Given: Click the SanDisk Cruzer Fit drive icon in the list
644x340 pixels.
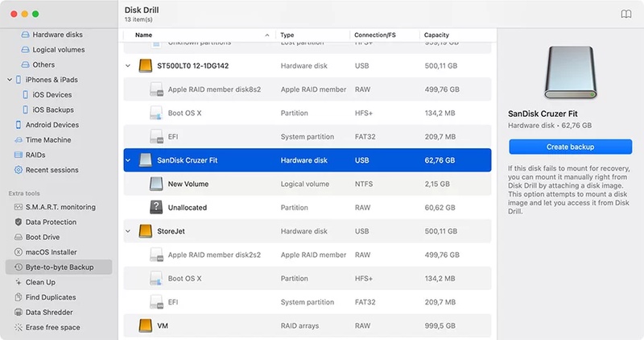Looking at the screenshot, I should click(x=146, y=160).
